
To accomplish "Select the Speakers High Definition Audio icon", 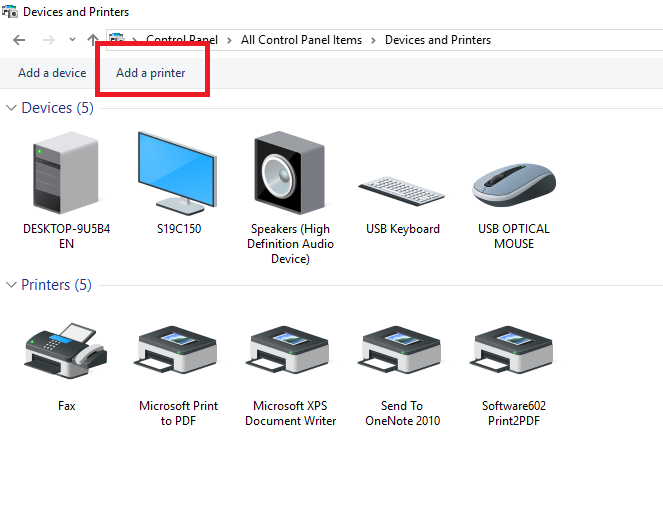I will (290, 173).
